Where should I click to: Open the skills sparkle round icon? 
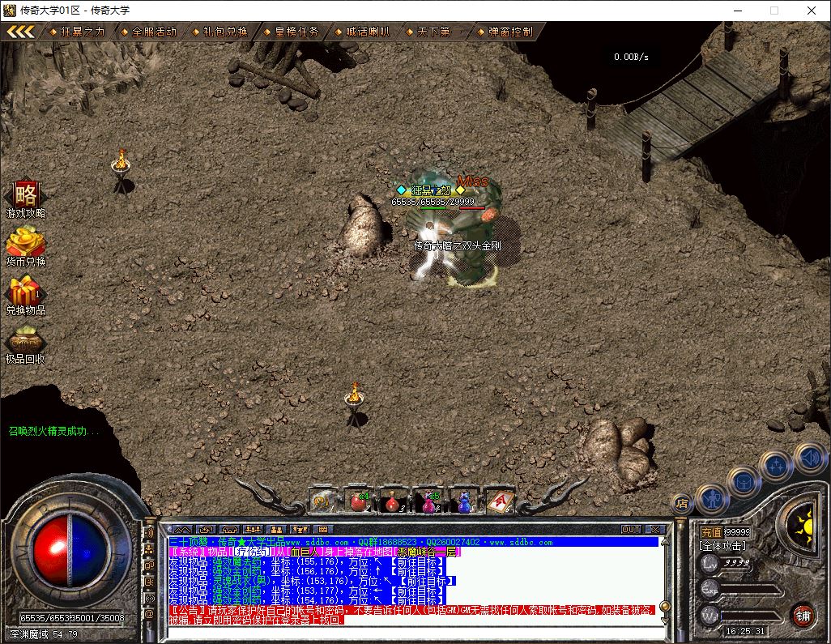777,466
